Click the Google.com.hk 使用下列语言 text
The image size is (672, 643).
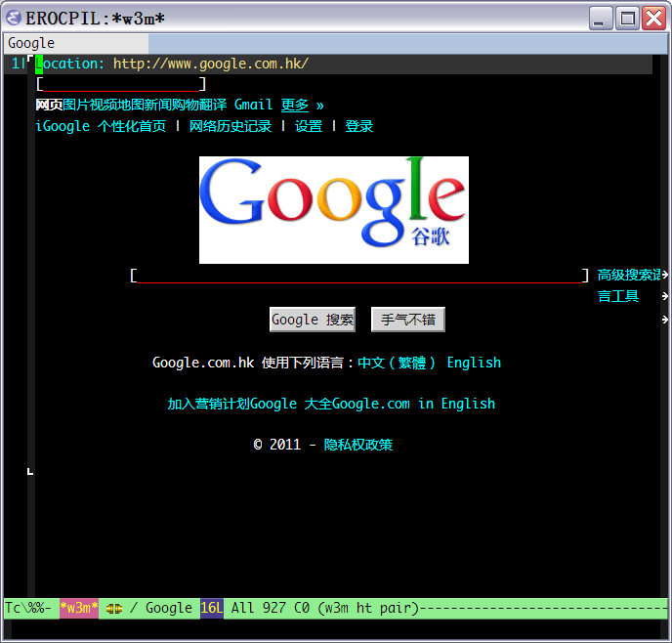253,363
